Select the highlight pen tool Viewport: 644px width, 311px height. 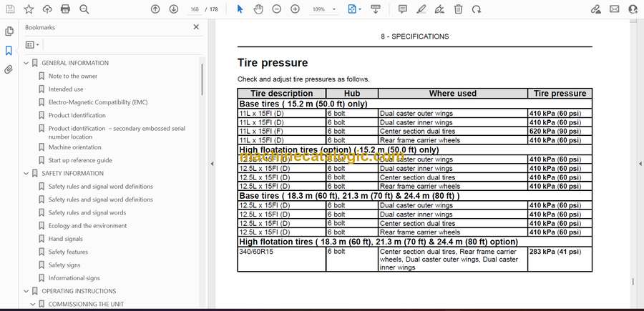coord(421,9)
